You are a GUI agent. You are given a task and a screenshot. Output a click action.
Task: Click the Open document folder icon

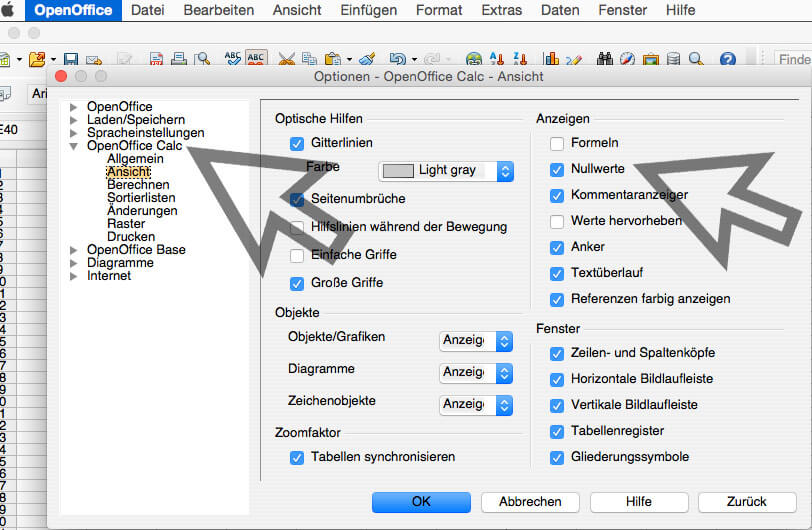tap(37, 59)
